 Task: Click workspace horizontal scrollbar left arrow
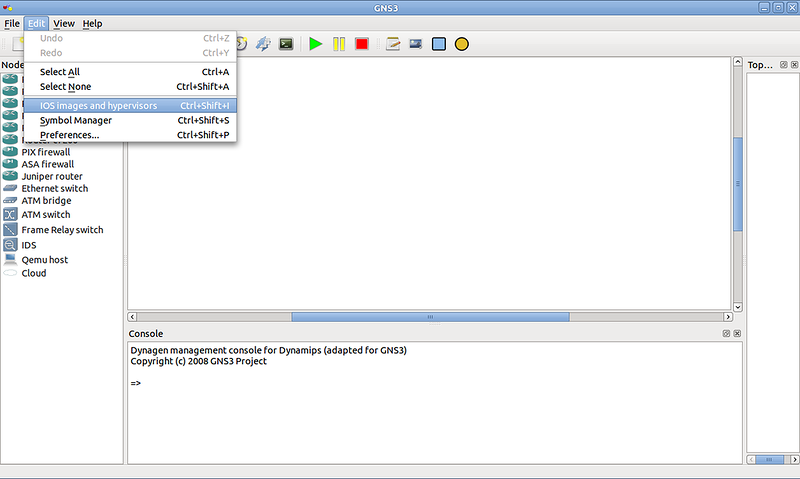[x=132, y=317]
